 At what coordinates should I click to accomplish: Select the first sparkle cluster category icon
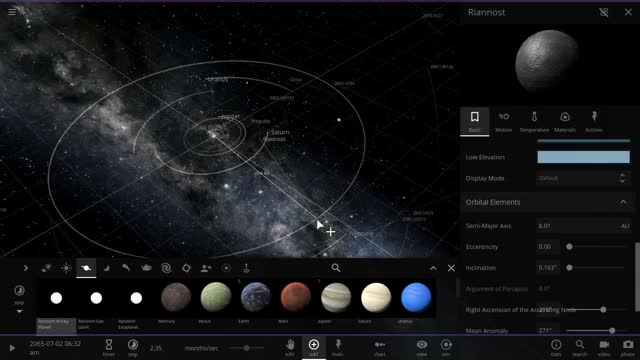[x=46, y=268]
